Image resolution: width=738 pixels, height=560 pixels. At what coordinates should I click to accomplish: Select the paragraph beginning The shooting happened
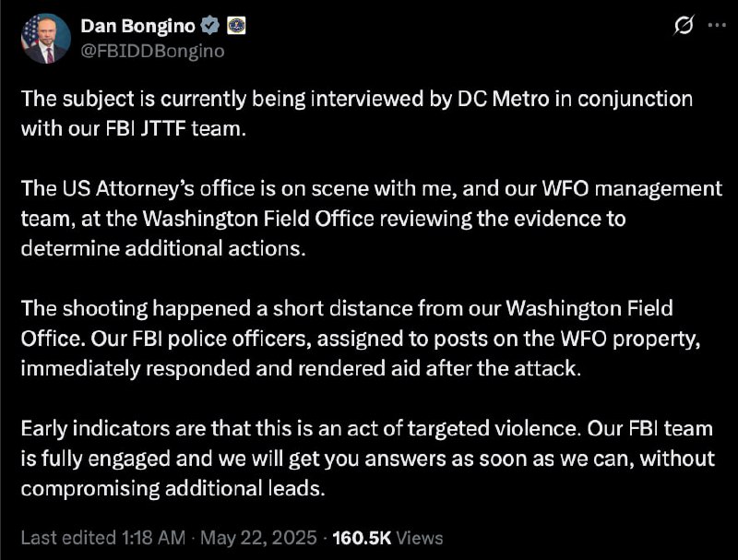point(361,339)
